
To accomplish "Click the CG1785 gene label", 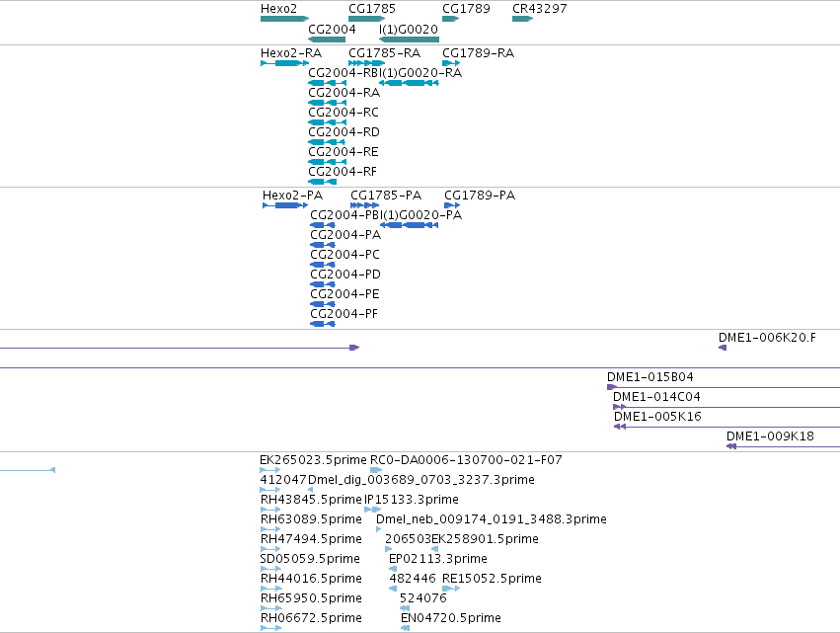I will (x=372, y=9).
